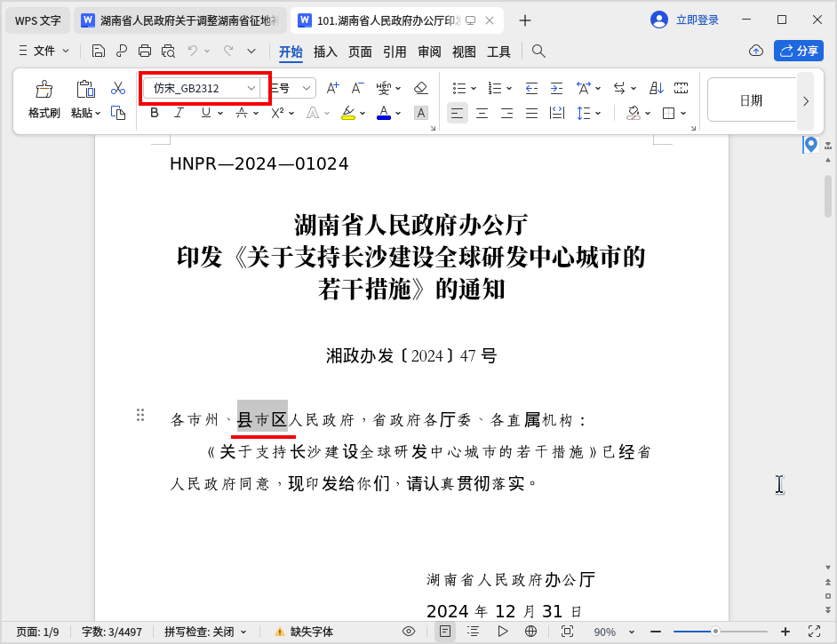Click the export to PDF icon
The image size is (837, 644).
pyautogui.click(x=122, y=52)
